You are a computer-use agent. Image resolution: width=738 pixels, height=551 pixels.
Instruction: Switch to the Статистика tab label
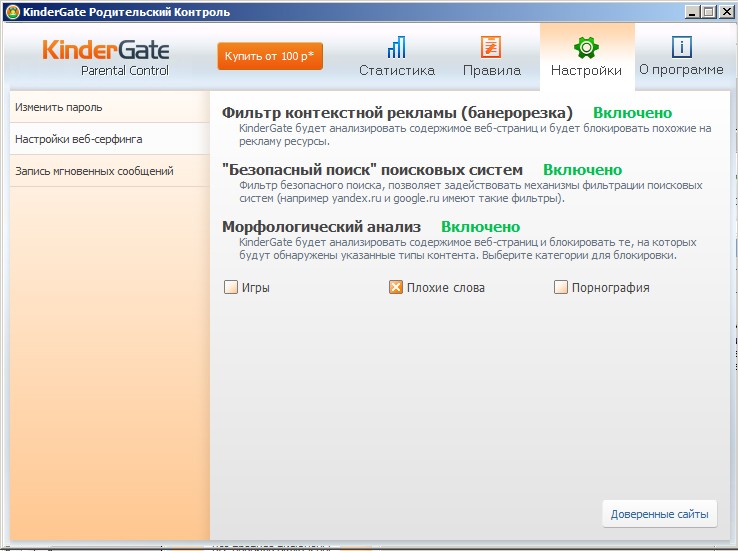(x=397, y=71)
